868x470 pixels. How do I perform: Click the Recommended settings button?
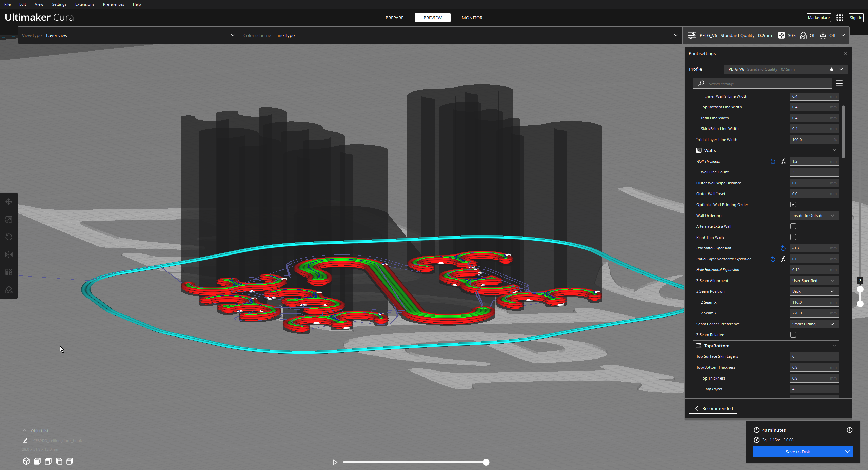(x=713, y=408)
